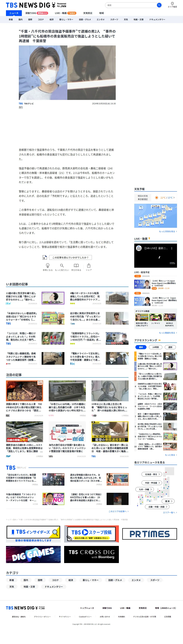Click the プライバシーポリシー footer link

(x=42, y=616)
